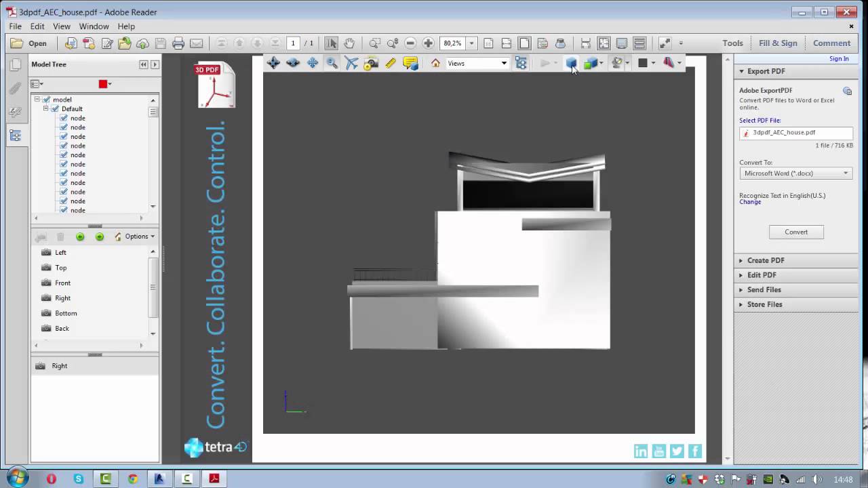Image resolution: width=868 pixels, height=488 pixels.
Task: Switch to the Comment pane
Action: [831, 43]
